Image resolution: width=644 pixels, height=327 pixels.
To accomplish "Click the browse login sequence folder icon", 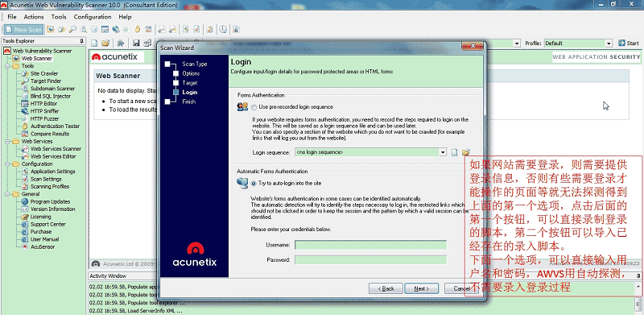I will (465, 152).
